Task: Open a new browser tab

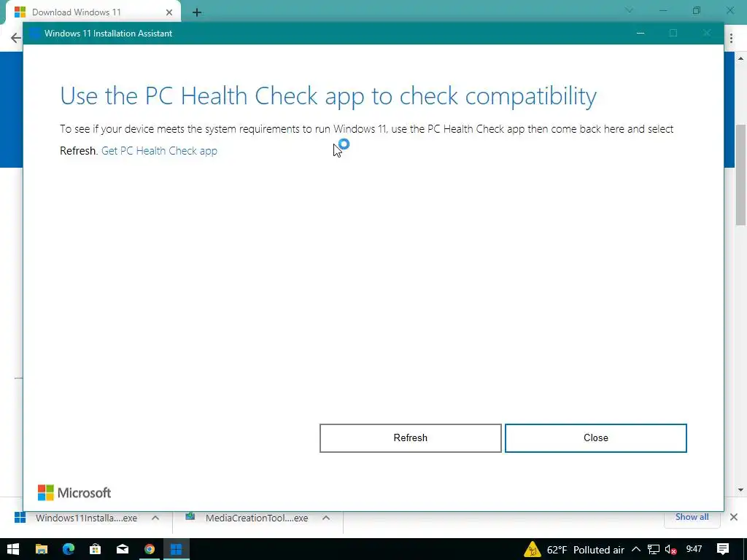Action: [197, 13]
